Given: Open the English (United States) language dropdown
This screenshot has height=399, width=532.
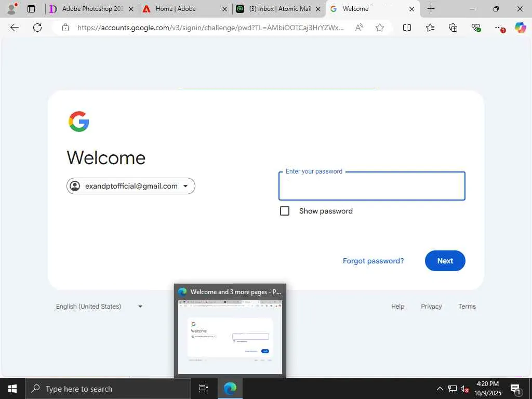Looking at the screenshot, I should pos(99,307).
